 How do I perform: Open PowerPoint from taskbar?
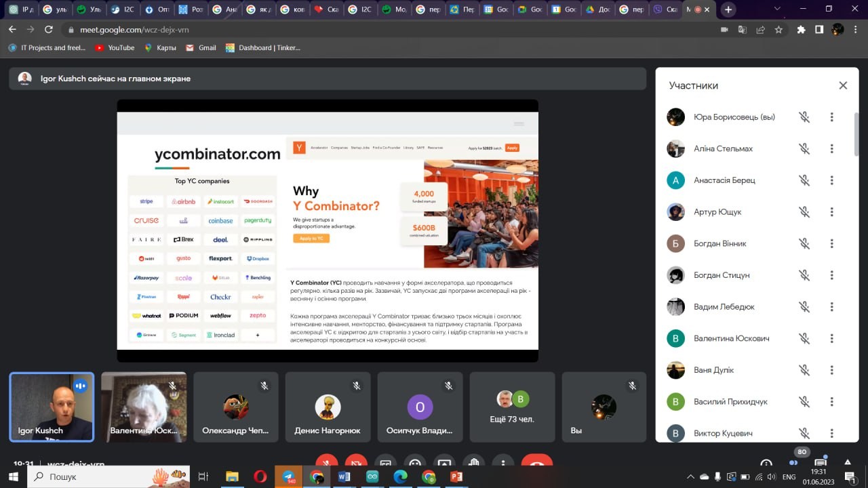pyautogui.click(x=456, y=476)
